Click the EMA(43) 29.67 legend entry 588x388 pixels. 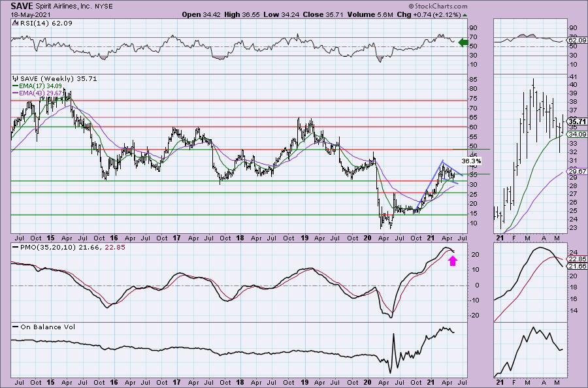point(37,93)
